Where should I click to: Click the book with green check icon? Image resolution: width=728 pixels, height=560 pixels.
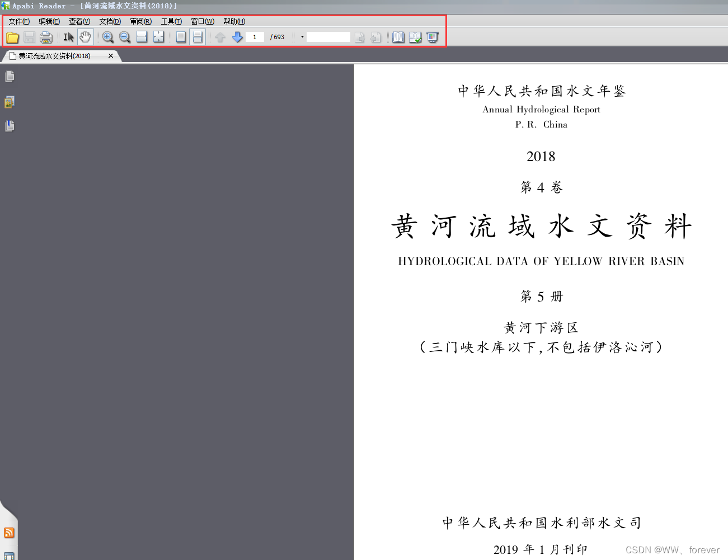tap(415, 37)
